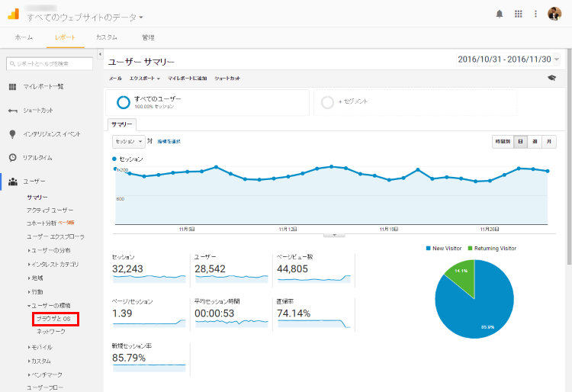
Task: Click the add segment circle icon
Action: (327, 102)
